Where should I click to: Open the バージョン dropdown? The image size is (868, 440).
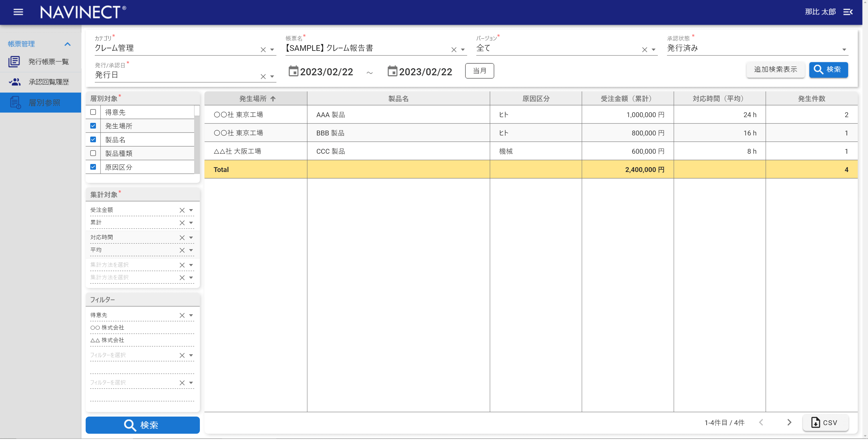point(653,49)
